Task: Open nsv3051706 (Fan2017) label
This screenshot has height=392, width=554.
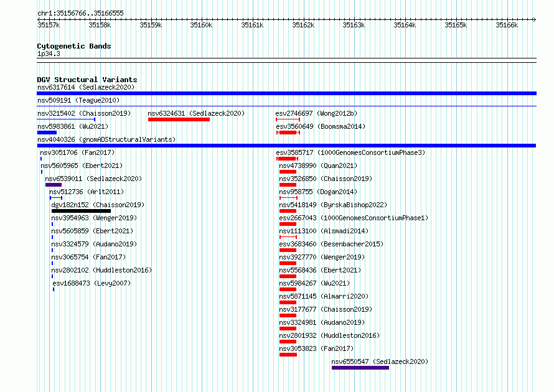Action: pos(77,152)
